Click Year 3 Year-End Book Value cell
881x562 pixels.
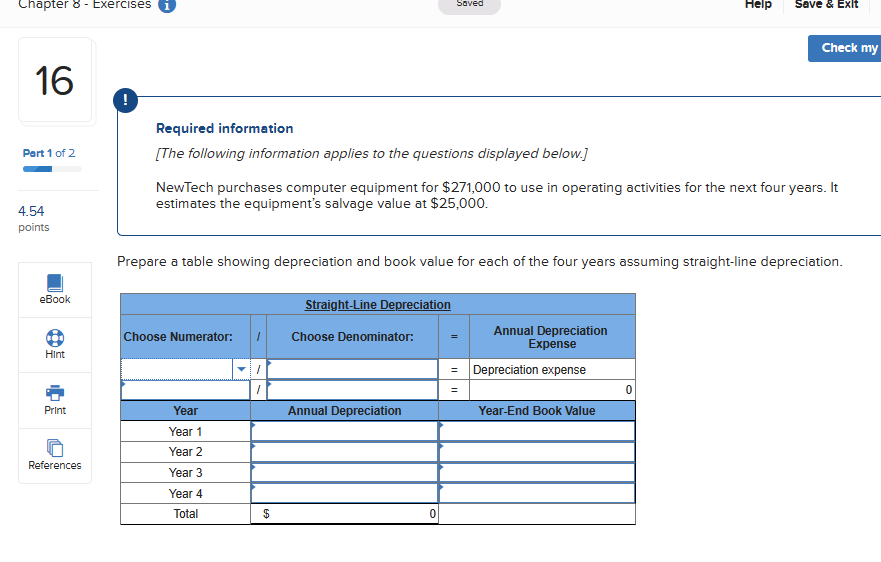click(x=537, y=473)
